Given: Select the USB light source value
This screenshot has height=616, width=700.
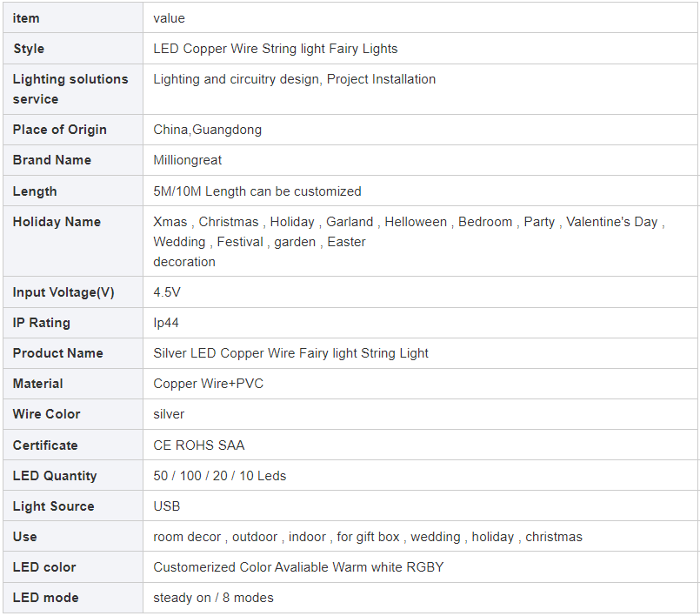Looking at the screenshot, I should click(x=166, y=506).
